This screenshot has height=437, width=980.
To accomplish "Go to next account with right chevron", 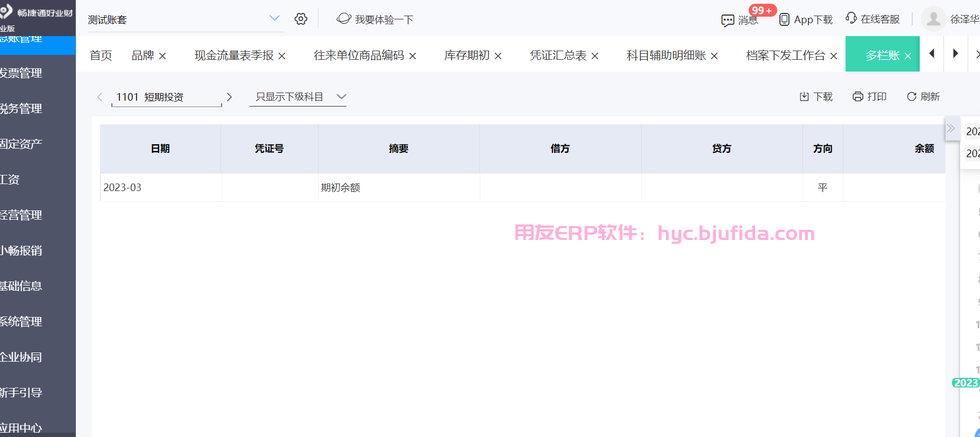I will (229, 97).
